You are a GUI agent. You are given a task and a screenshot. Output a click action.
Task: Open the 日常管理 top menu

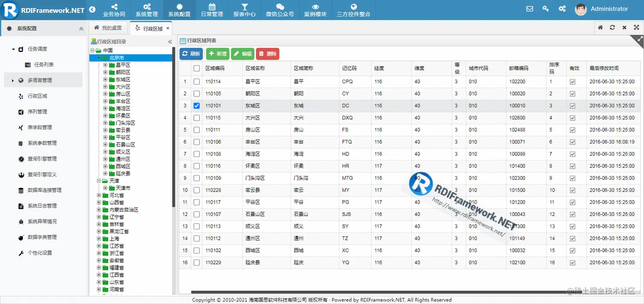212,10
